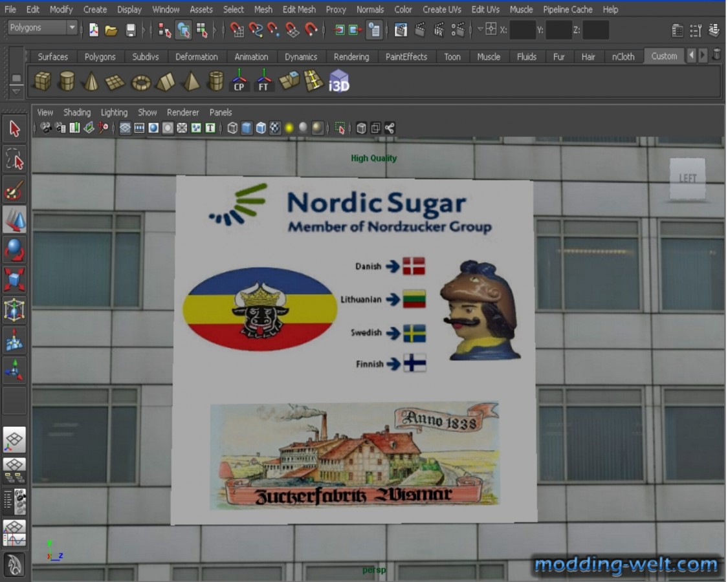Viewport: 728px width, 582px height.
Task: Toggle construction history on or off
Action: pyautogui.click(x=374, y=30)
